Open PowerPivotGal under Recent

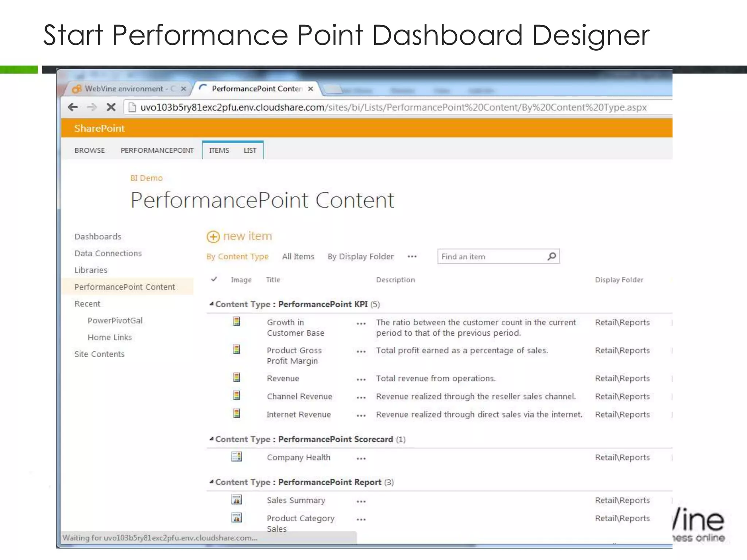click(x=115, y=320)
